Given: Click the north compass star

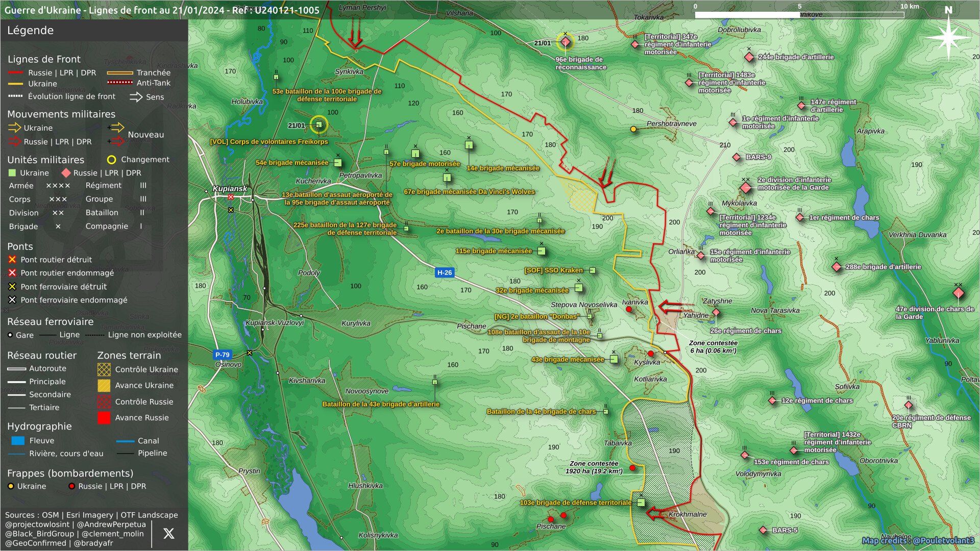Looking at the screenshot, I should pos(948,37).
